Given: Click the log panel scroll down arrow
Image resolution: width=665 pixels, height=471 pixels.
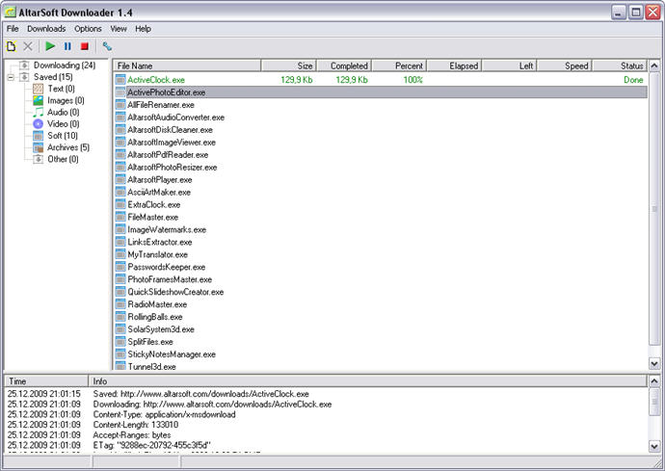Looking at the screenshot, I should coord(654,446).
